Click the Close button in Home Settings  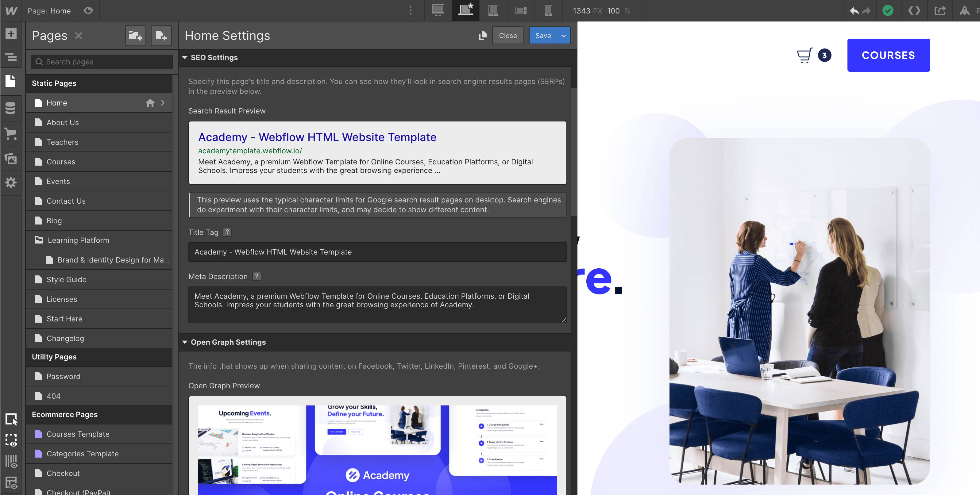point(508,35)
